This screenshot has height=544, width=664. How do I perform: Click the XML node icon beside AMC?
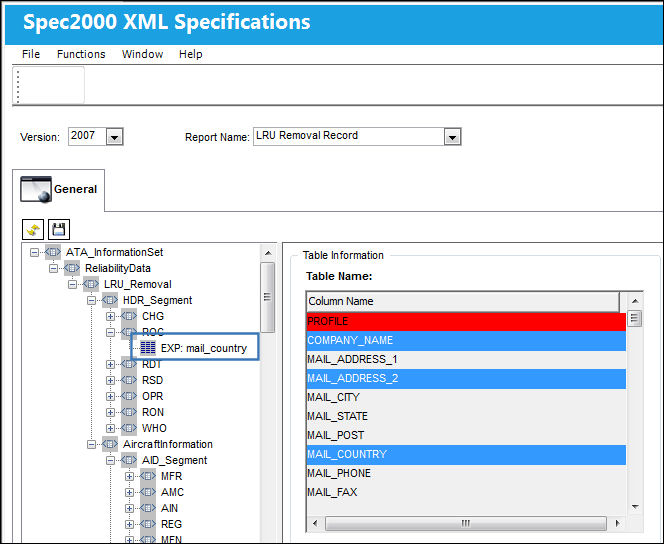point(148,492)
